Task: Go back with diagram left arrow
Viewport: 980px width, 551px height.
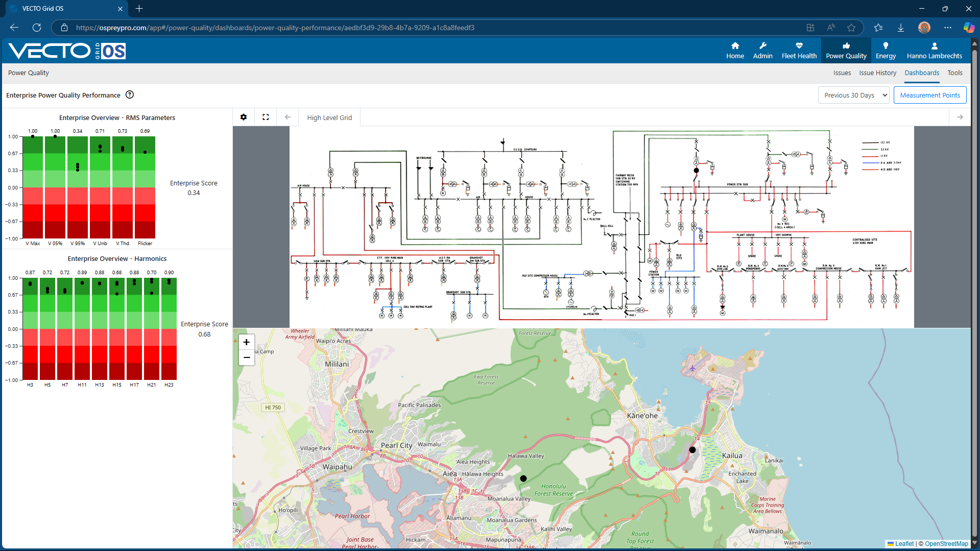Action: tap(288, 117)
